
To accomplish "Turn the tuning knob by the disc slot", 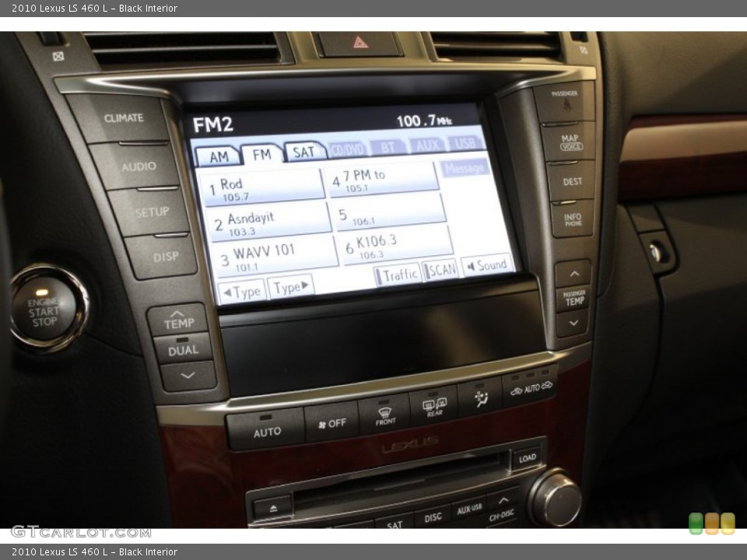I will [556, 498].
